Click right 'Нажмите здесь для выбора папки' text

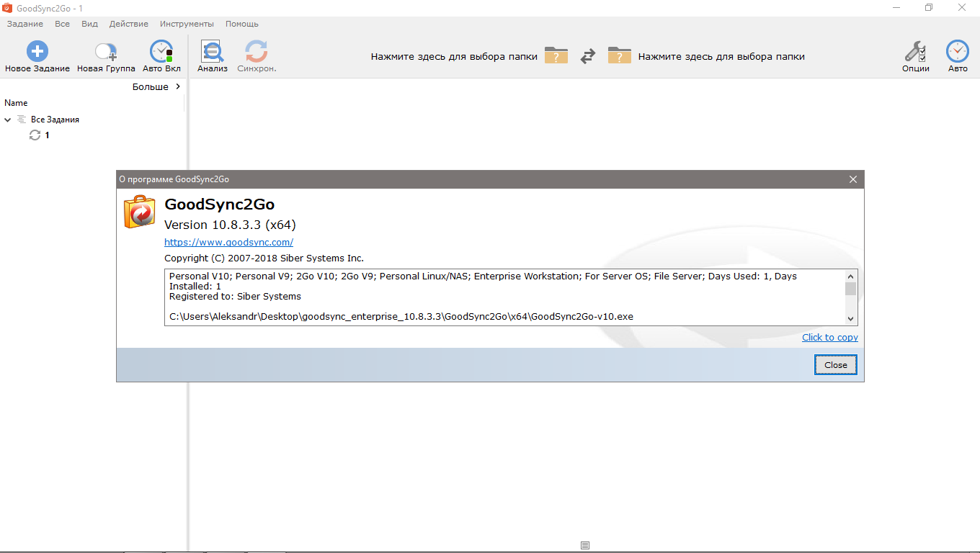pos(721,56)
